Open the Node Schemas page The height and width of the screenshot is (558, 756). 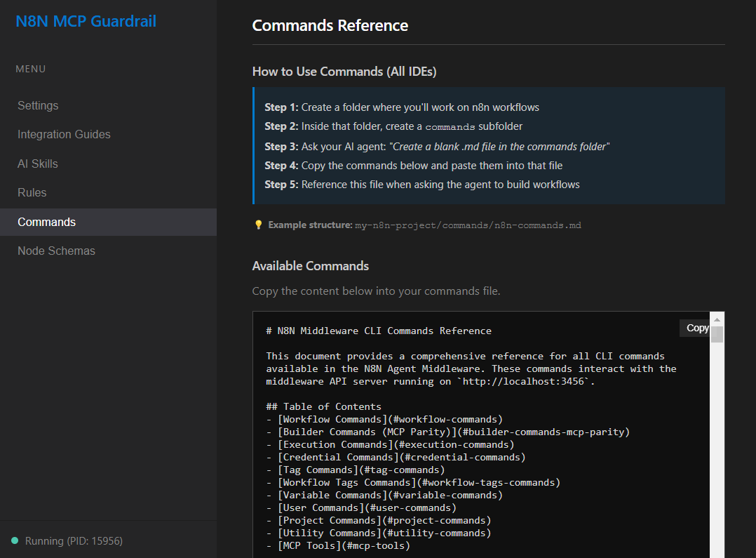tap(56, 251)
